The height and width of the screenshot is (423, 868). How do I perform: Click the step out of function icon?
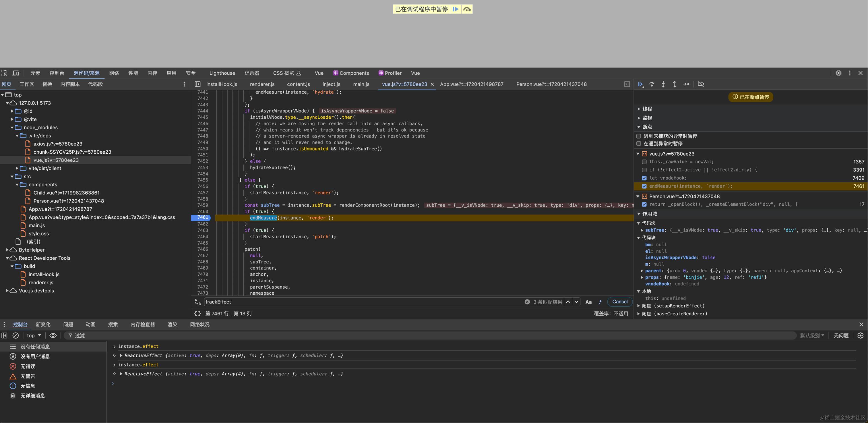(x=675, y=84)
